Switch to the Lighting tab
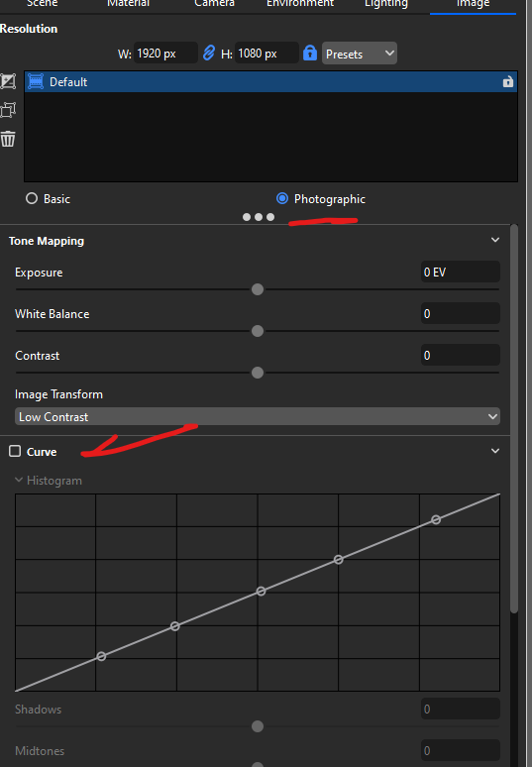532x767 pixels. coord(385,4)
